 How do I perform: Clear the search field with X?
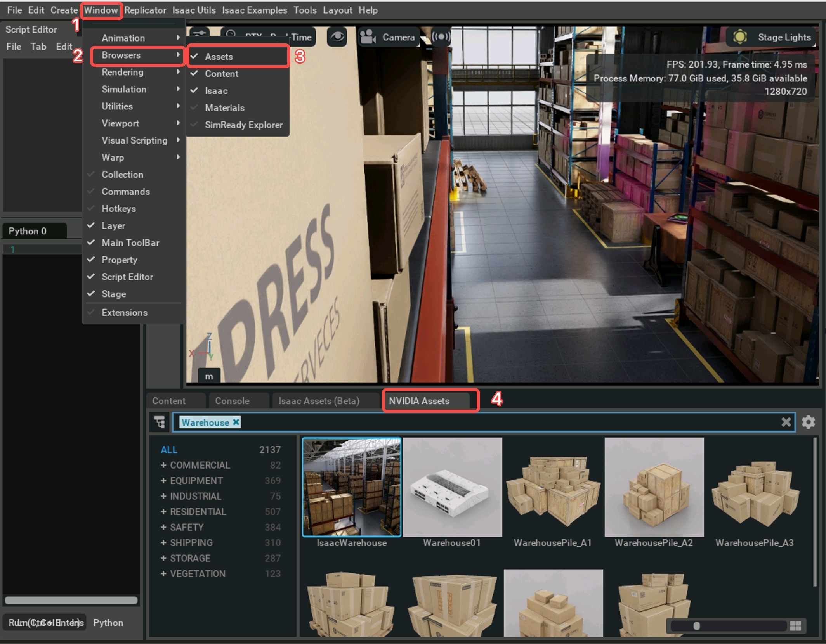pyautogui.click(x=786, y=422)
